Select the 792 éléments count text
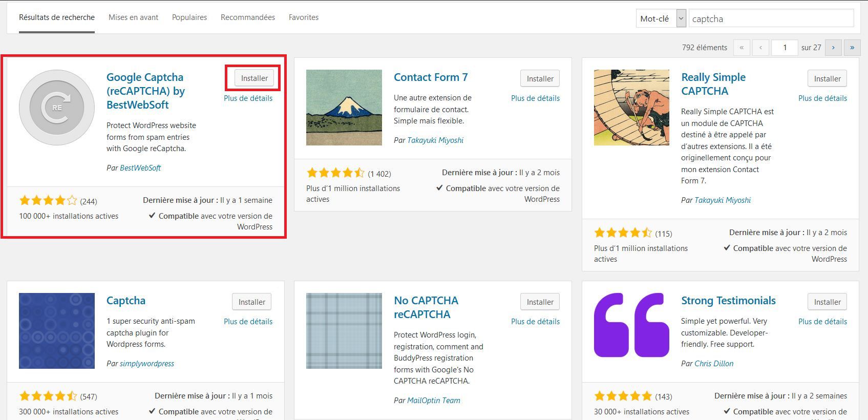Screen dimensions: 868x420 coord(705,48)
